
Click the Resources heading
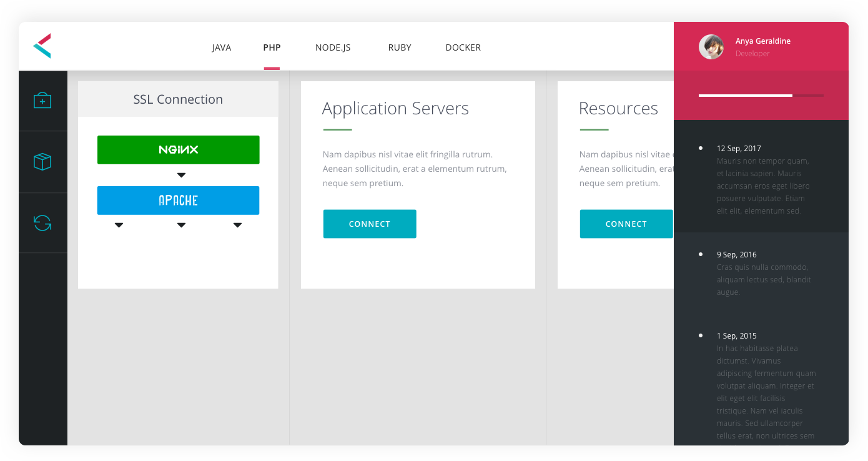tap(618, 109)
